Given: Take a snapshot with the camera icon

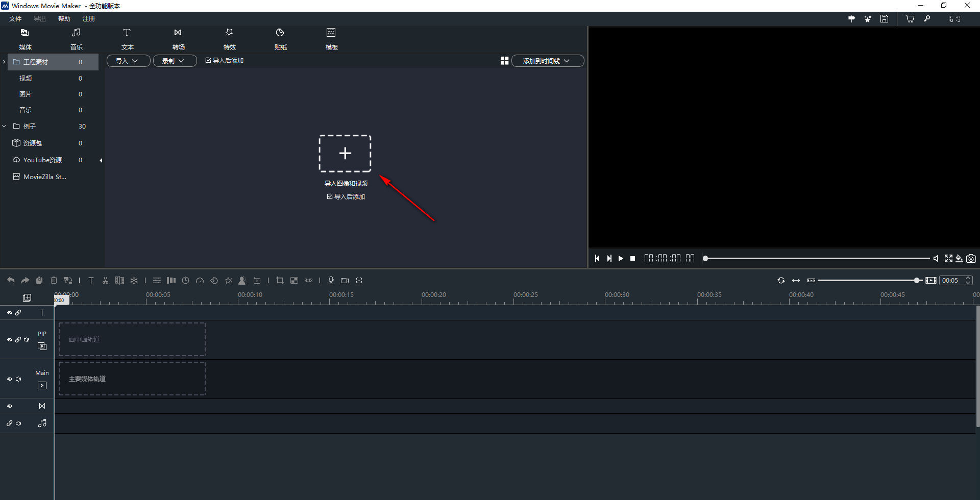Looking at the screenshot, I should [971, 259].
